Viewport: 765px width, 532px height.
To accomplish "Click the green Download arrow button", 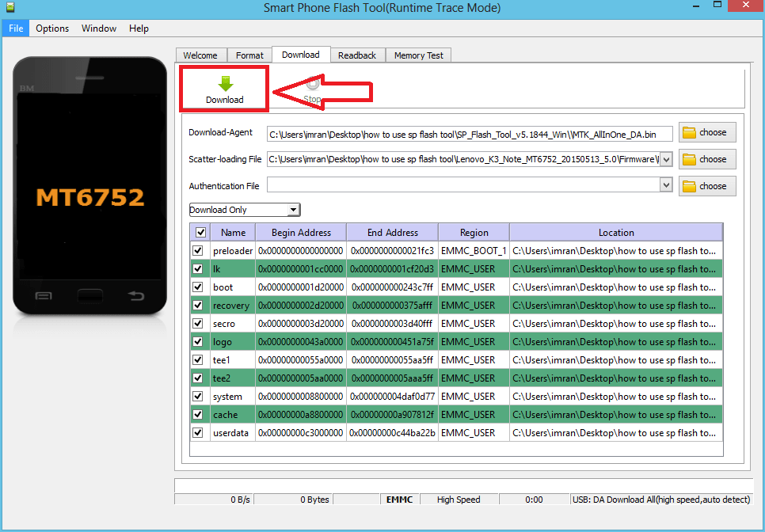I will (x=224, y=89).
